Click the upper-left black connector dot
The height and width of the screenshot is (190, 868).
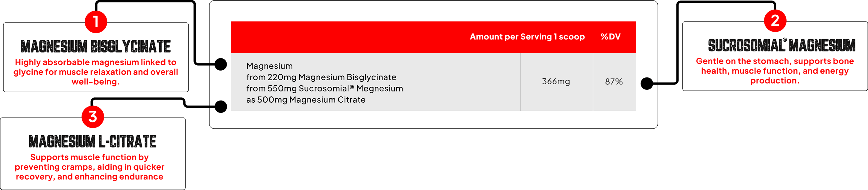click(221, 64)
